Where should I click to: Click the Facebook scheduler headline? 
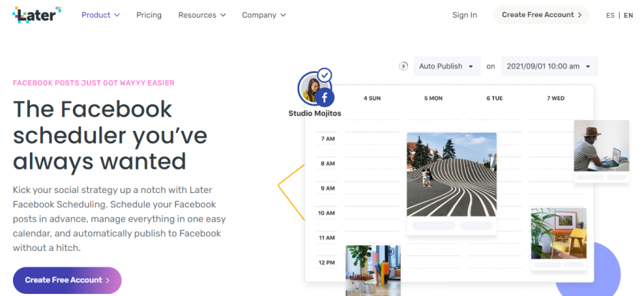pyautogui.click(x=110, y=135)
